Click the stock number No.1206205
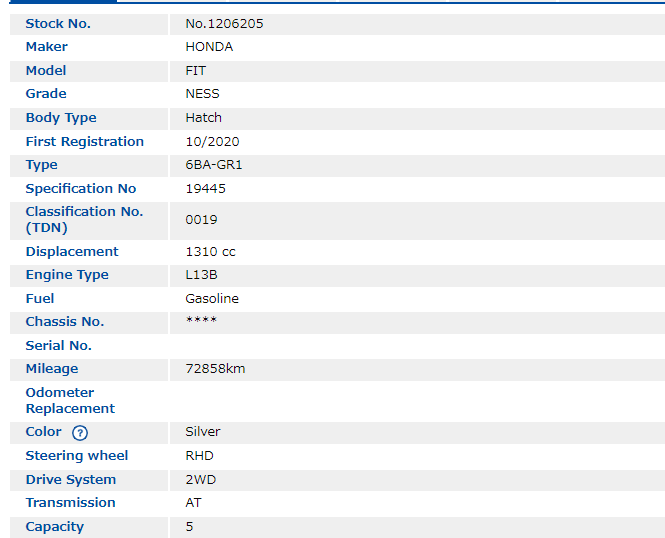 tap(224, 23)
